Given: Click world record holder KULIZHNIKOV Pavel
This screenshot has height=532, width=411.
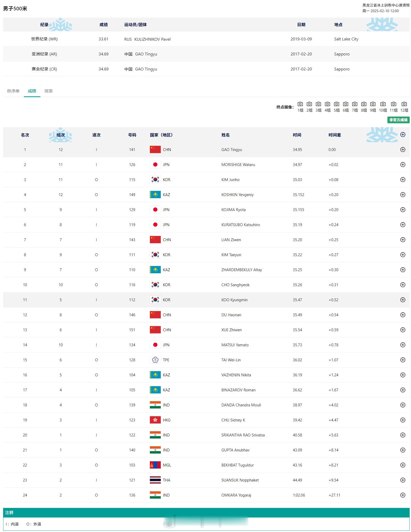Looking at the screenshot, I should (x=152, y=39).
